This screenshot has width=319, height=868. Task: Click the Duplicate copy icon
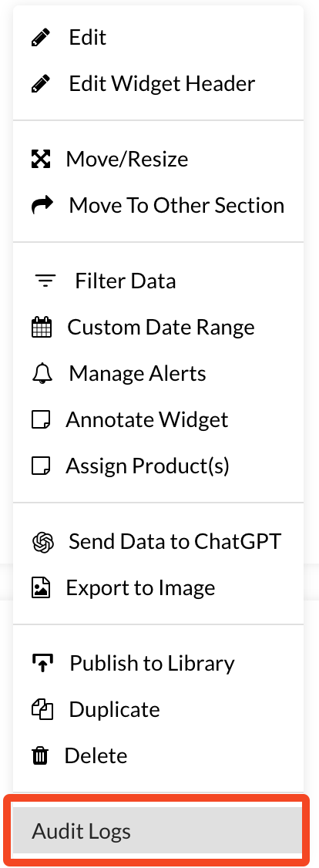42,710
